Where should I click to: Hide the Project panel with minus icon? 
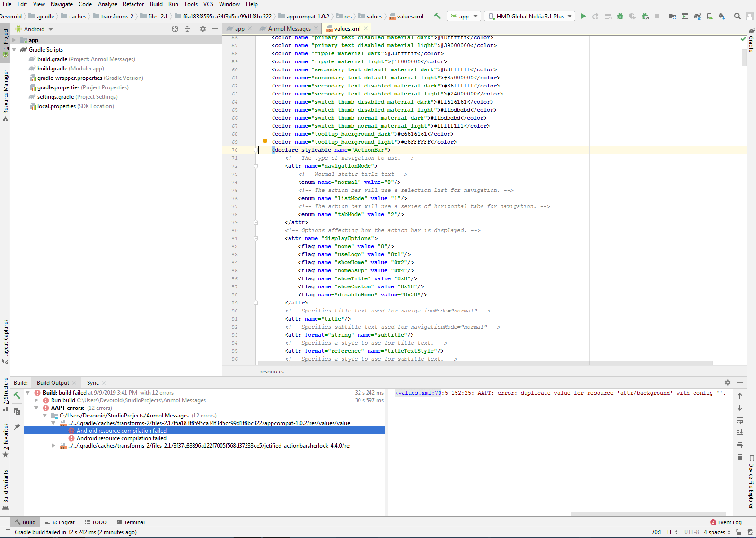click(215, 29)
